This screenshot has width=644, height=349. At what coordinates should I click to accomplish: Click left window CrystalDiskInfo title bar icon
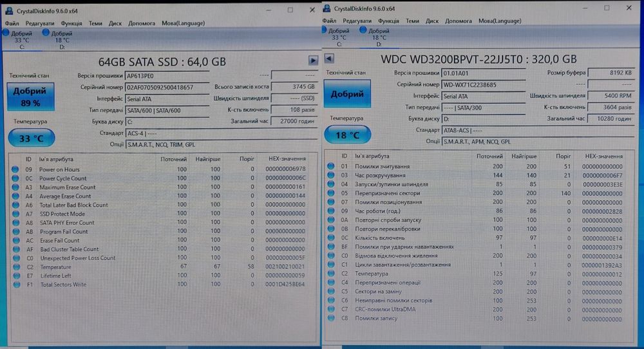pyautogui.click(x=10, y=11)
